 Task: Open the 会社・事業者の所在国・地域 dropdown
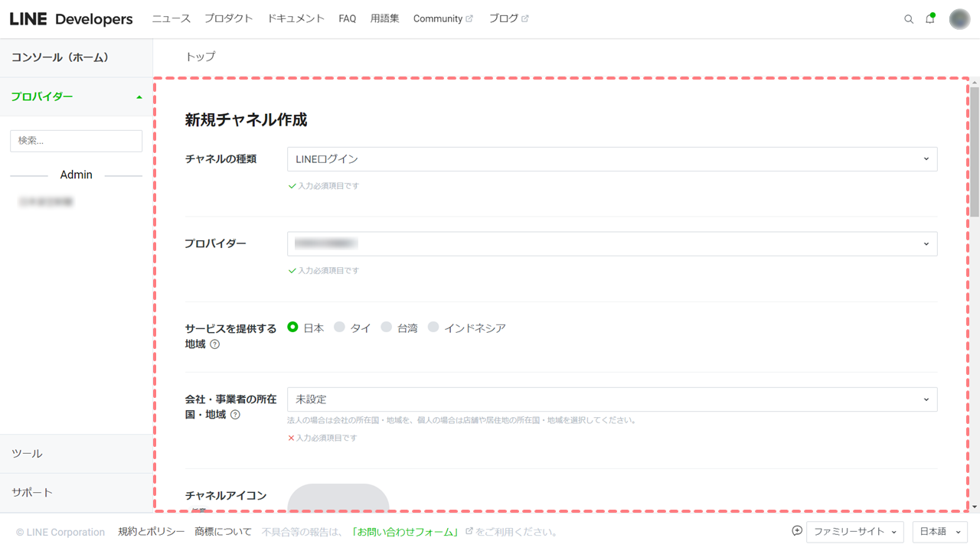pos(612,399)
